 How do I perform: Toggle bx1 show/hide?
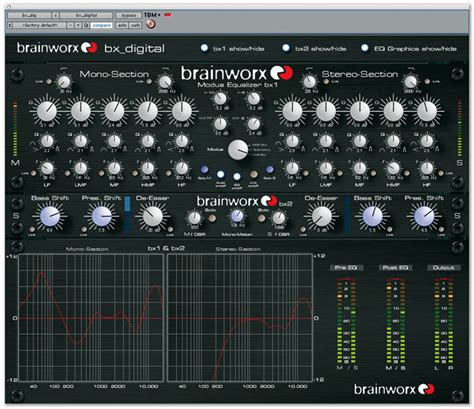pos(204,48)
